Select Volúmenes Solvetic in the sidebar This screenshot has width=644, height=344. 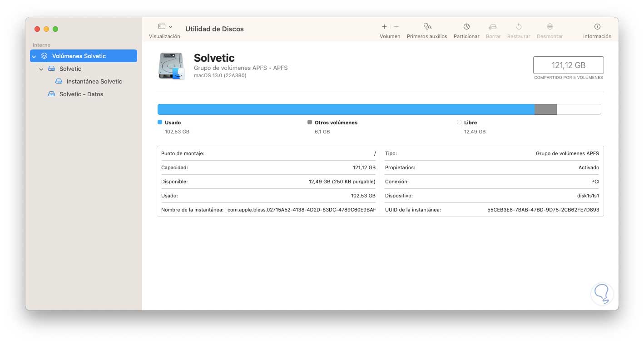point(84,56)
